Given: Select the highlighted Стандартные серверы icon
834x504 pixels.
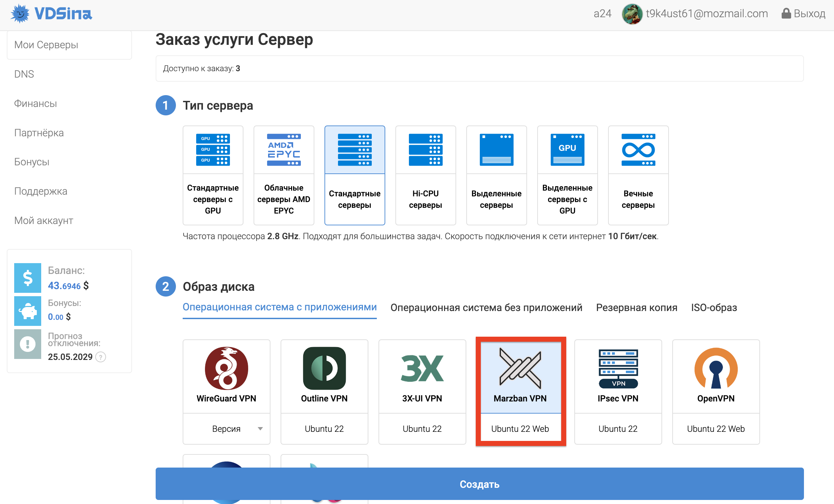Looking at the screenshot, I should coord(355,150).
